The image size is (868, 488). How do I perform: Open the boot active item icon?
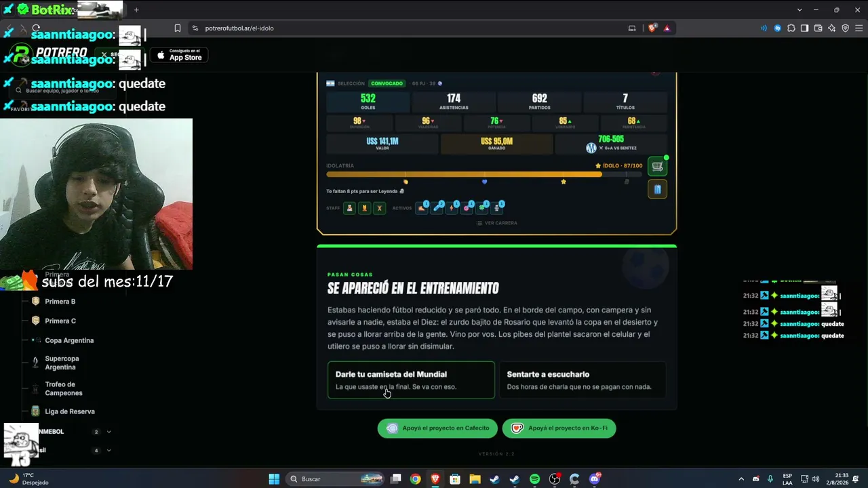(x=422, y=207)
